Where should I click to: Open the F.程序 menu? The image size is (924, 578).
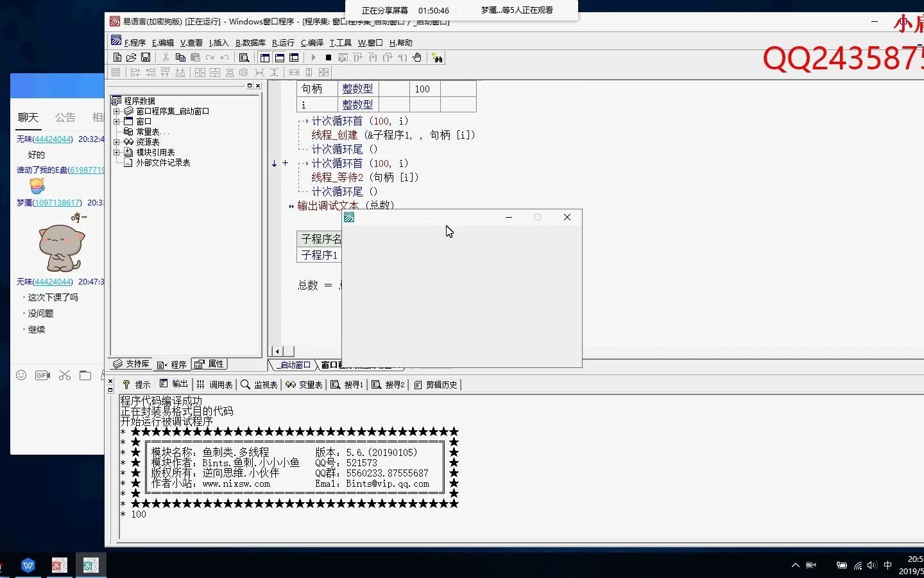coord(135,42)
